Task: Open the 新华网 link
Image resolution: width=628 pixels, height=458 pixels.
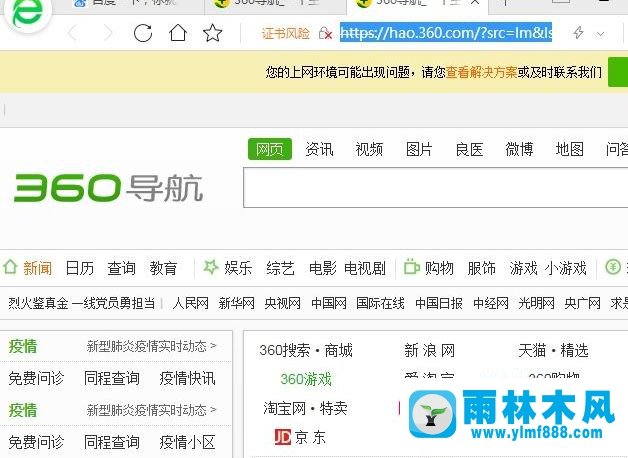Action: tap(236, 303)
